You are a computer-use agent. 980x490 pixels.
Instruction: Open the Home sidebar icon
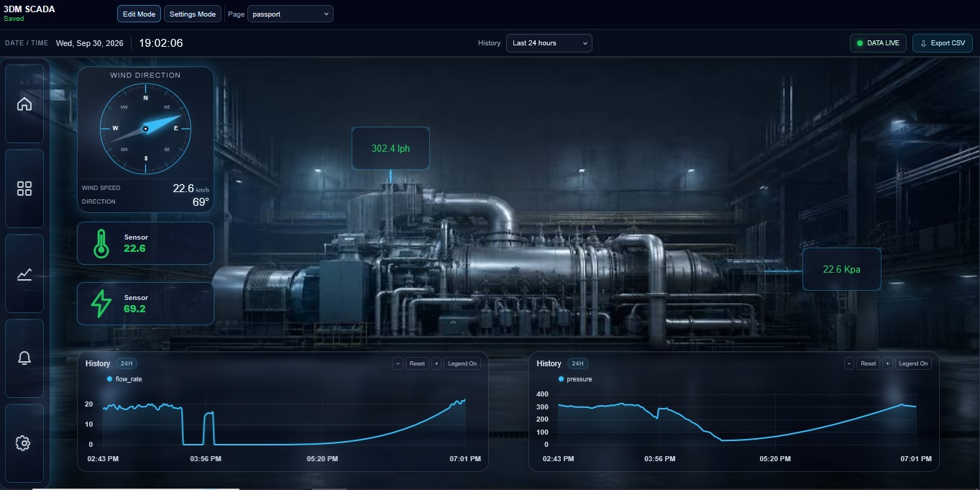coord(24,104)
